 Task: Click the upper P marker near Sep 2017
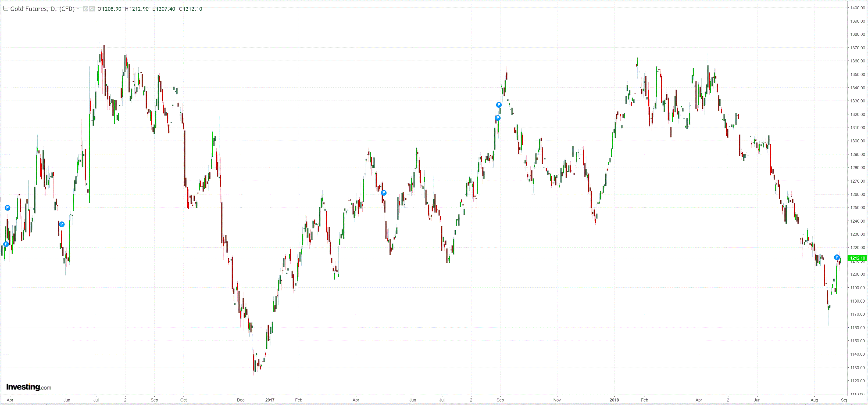499,105
